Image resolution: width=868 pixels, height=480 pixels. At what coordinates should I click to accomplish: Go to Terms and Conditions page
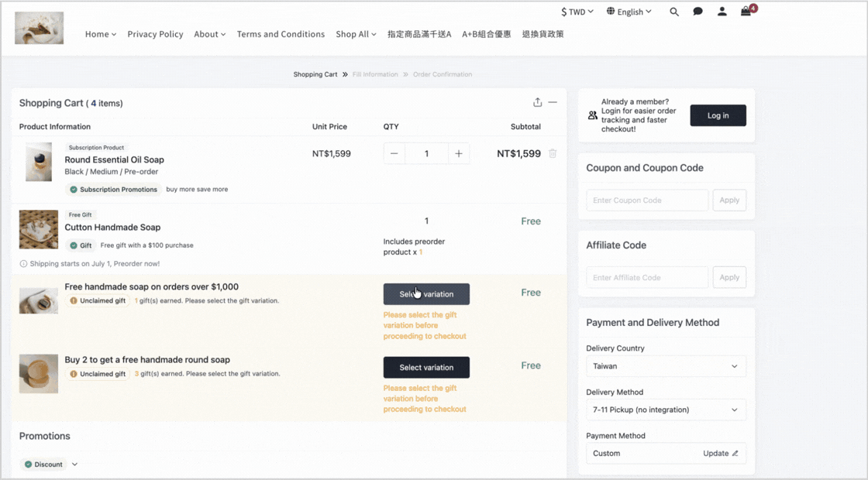281,34
